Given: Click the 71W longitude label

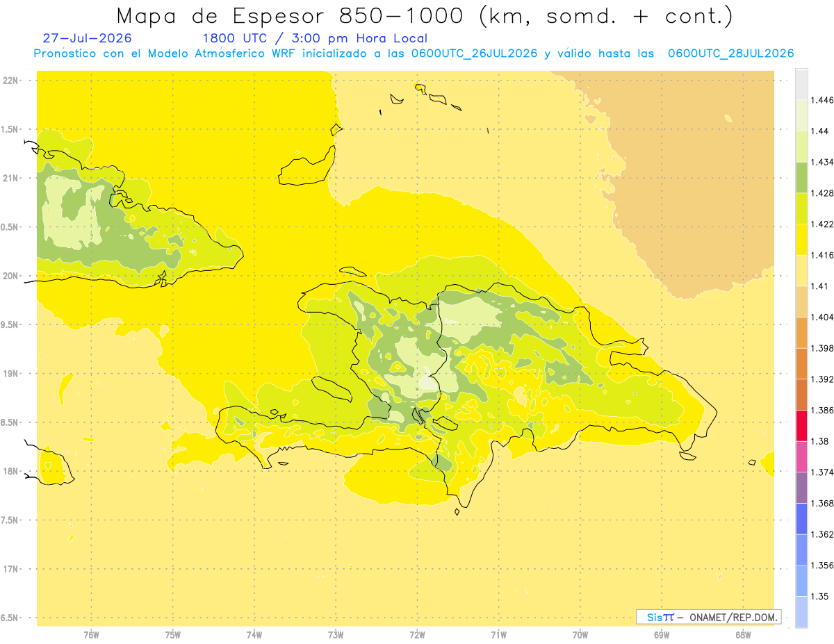Looking at the screenshot, I should pyautogui.click(x=498, y=635).
